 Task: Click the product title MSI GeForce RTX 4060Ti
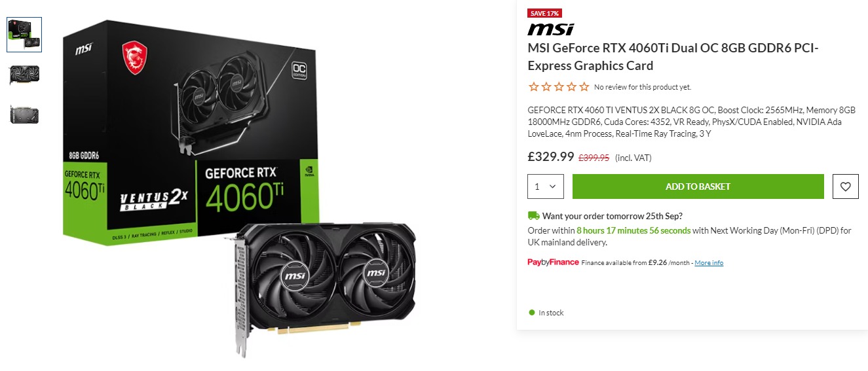673,57
